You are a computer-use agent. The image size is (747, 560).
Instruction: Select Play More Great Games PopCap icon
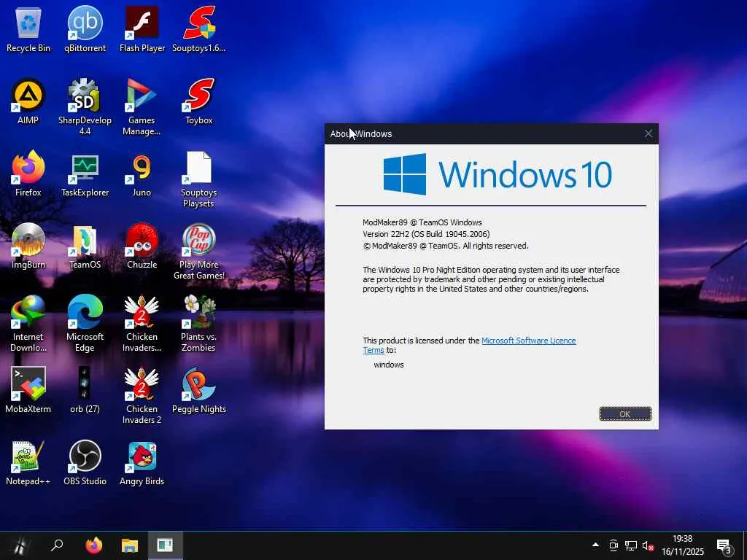point(198,252)
